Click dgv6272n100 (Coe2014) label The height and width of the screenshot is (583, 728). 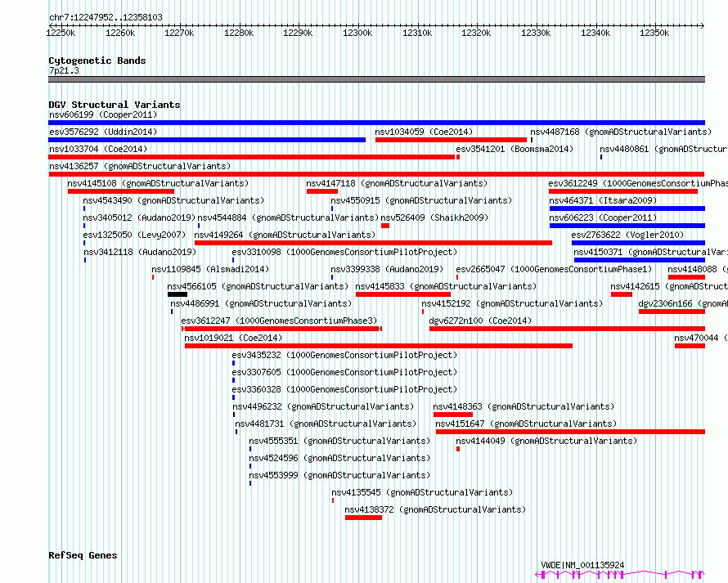(x=480, y=321)
